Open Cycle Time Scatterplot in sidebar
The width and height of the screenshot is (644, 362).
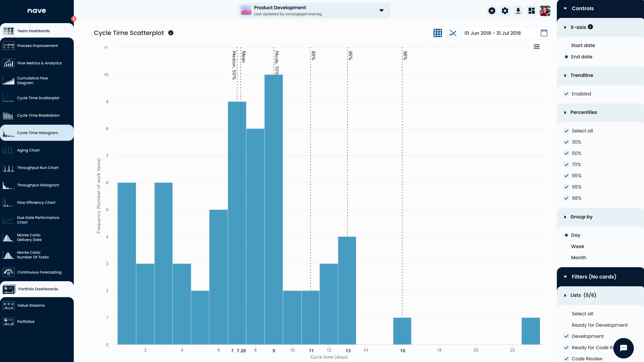(38, 98)
